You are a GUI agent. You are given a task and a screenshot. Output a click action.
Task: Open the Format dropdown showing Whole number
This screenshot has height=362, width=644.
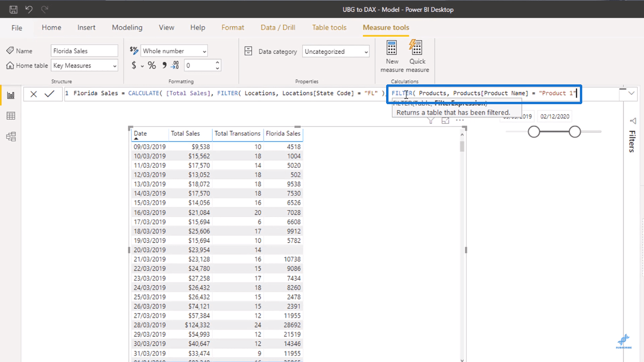[x=175, y=51]
